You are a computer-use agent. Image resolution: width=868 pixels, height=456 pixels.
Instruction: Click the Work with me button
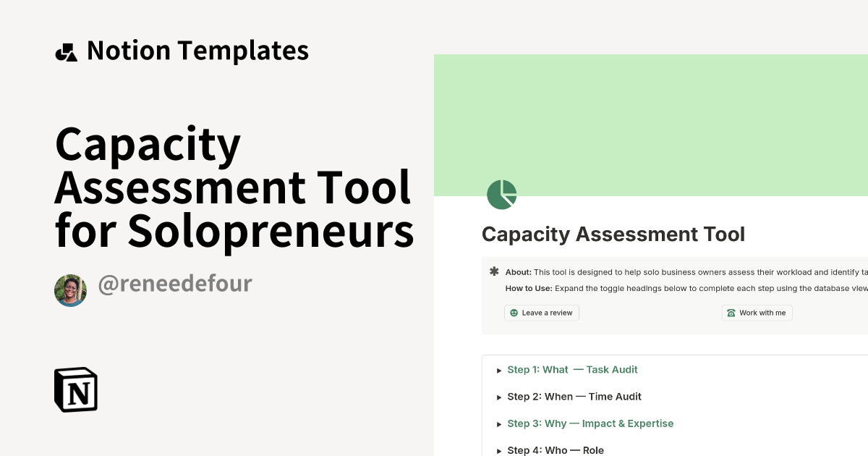point(757,313)
